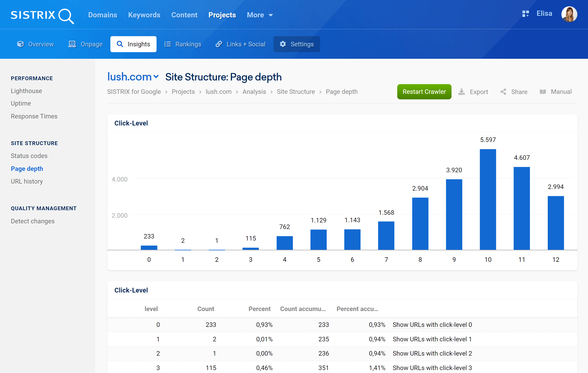This screenshot has width=588, height=373.
Task: Switch to the Rankings tab
Action: (183, 44)
